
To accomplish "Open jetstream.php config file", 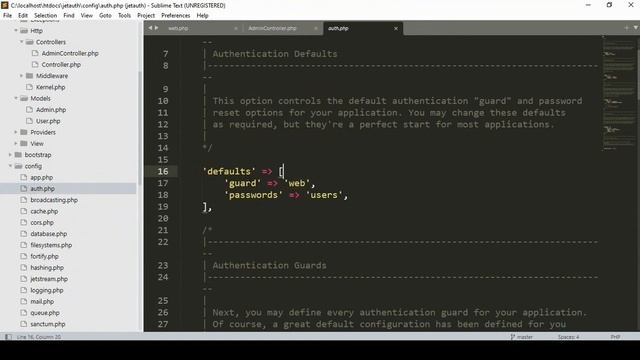I will pos(49,279).
